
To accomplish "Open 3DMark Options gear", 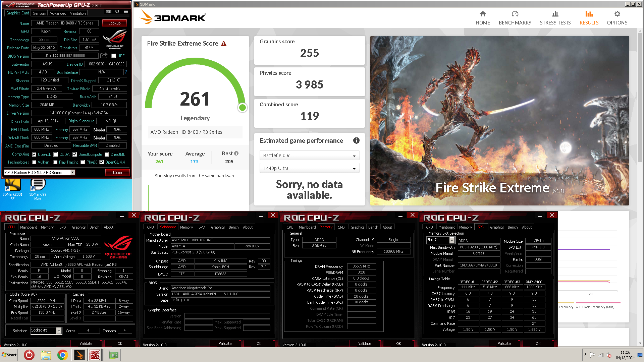I will click(617, 18).
